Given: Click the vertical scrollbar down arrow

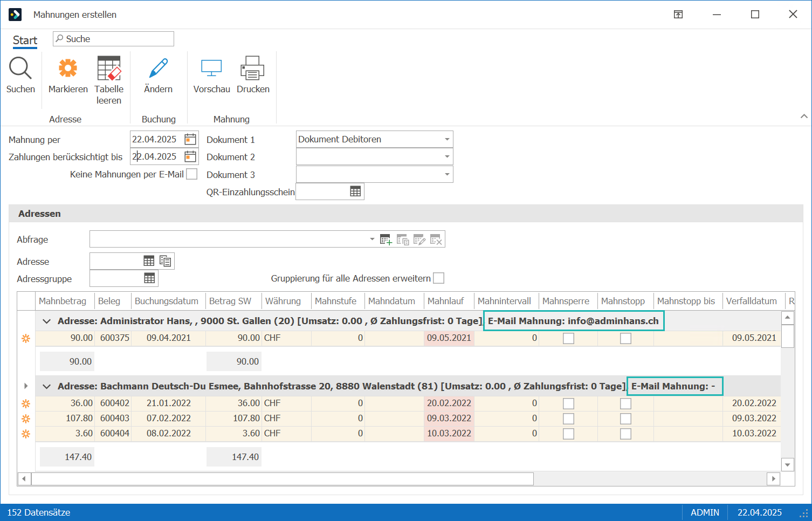Looking at the screenshot, I should [788, 464].
